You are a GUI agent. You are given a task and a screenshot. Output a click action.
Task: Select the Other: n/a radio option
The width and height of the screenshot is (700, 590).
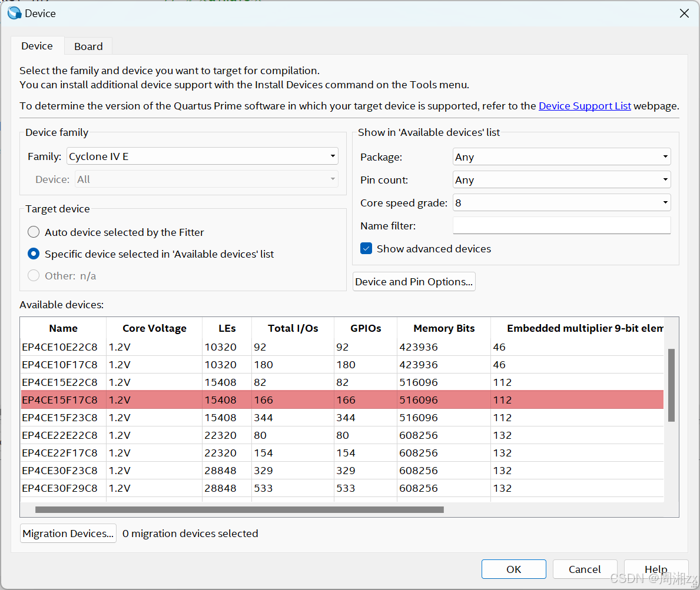pyautogui.click(x=34, y=276)
